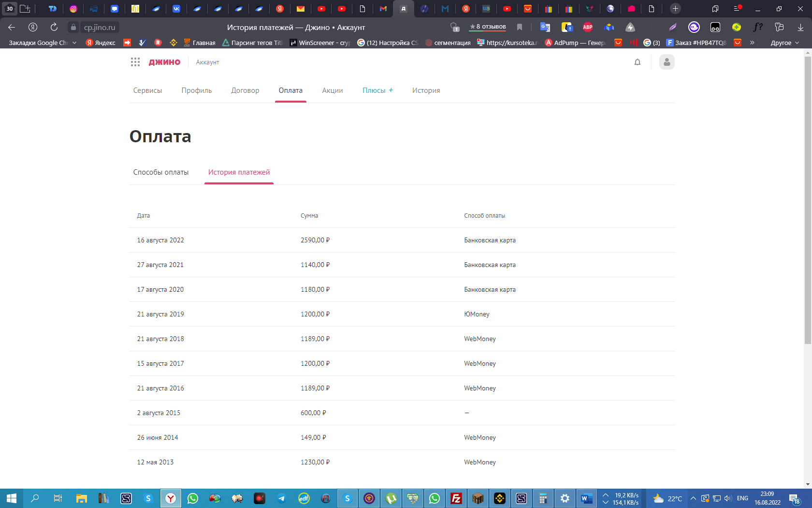Reload the current page
Screen dimensions: 812x508
(x=54, y=27)
